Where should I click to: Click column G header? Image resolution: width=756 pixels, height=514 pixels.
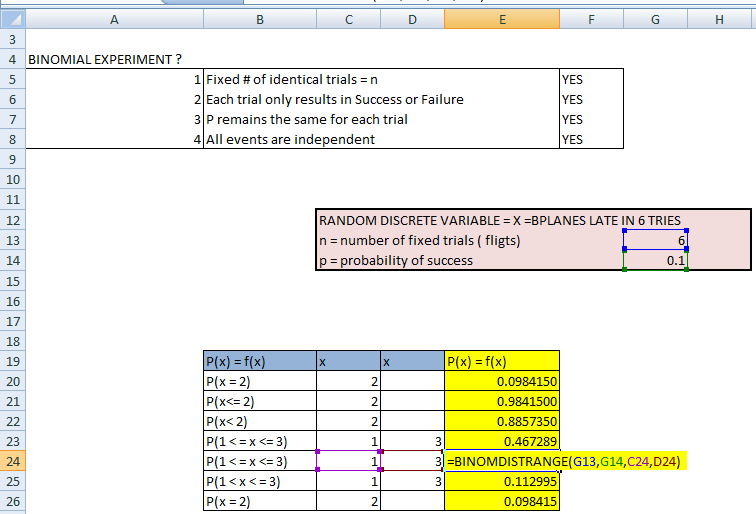tap(654, 20)
